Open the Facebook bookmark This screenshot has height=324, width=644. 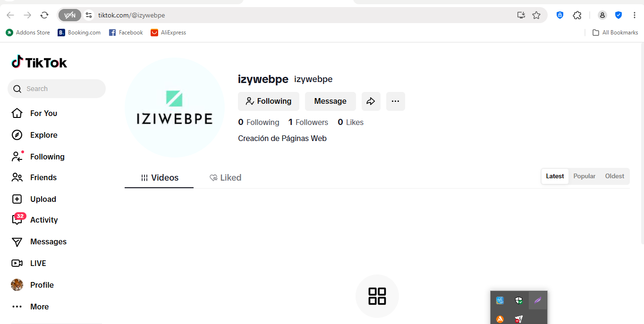tap(126, 33)
